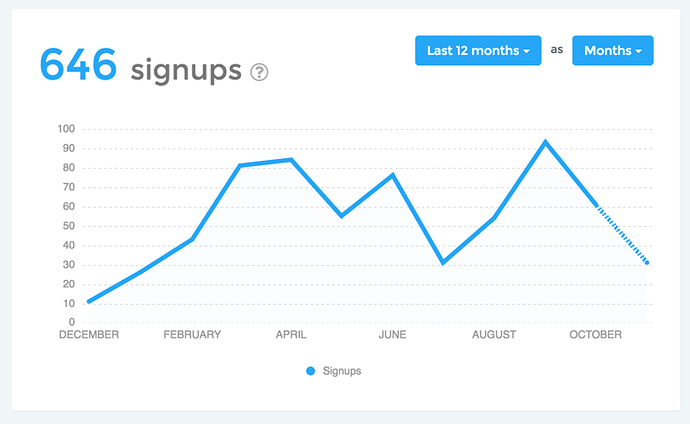
Task: Click the July low point on the line
Action: click(x=443, y=263)
